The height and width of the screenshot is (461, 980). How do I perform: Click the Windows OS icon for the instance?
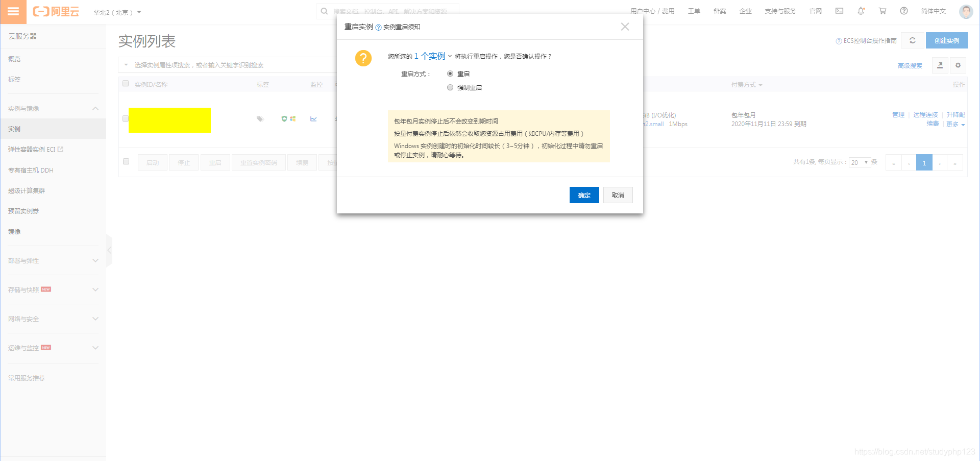[292, 118]
